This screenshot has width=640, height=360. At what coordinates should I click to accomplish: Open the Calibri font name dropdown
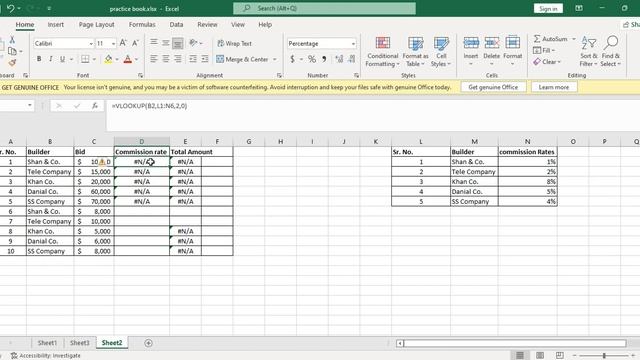(x=91, y=43)
